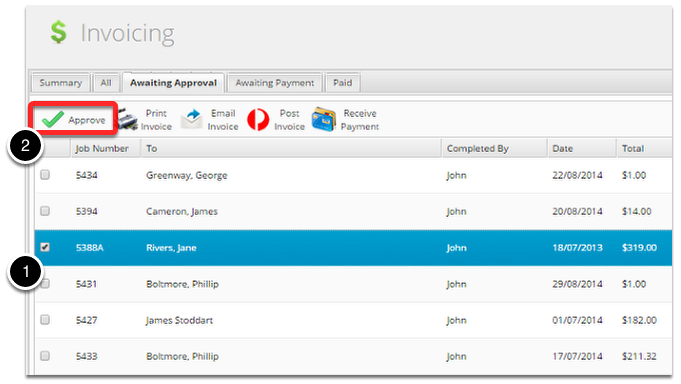Viewport: 681px width, 384px height.
Task: Tick the checkbox for job 5394
Action: click(45, 211)
